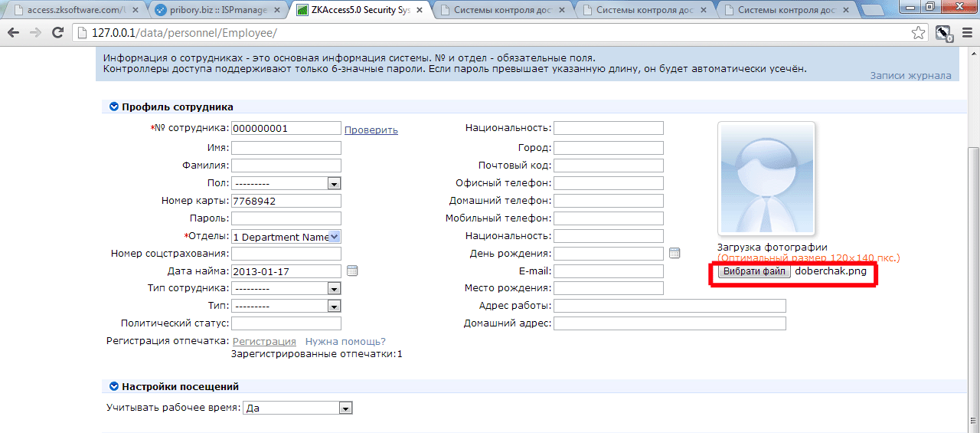The width and height of the screenshot is (980, 433).
Task: Click the browser extension icon by the star
Action: click(944, 34)
